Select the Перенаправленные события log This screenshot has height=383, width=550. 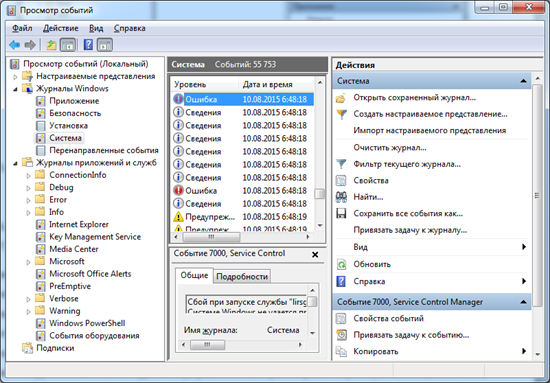click(104, 151)
